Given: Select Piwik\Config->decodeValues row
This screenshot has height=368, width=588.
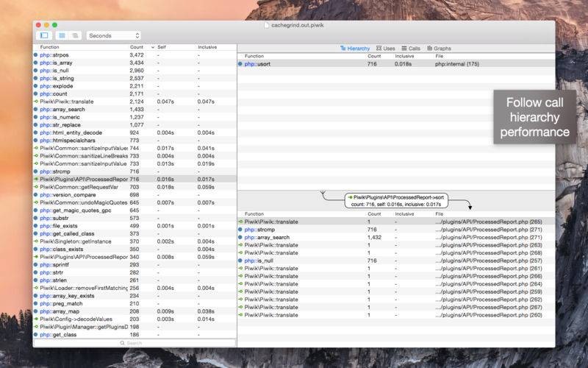Looking at the screenshot, I should click(135, 319).
